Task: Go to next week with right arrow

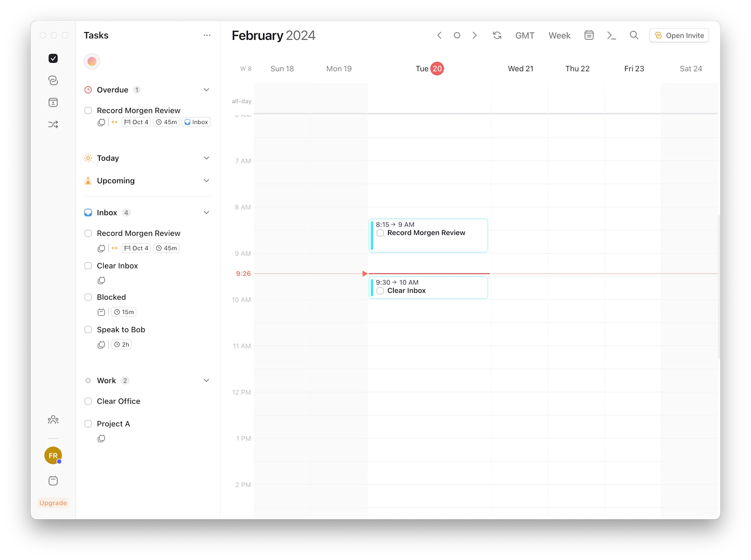Action: point(474,36)
